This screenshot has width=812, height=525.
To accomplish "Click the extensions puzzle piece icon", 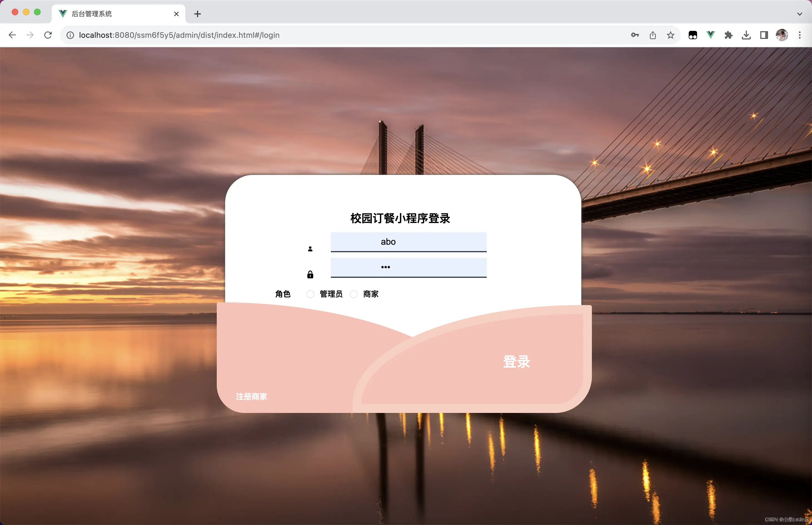I will pyautogui.click(x=729, y=35).
